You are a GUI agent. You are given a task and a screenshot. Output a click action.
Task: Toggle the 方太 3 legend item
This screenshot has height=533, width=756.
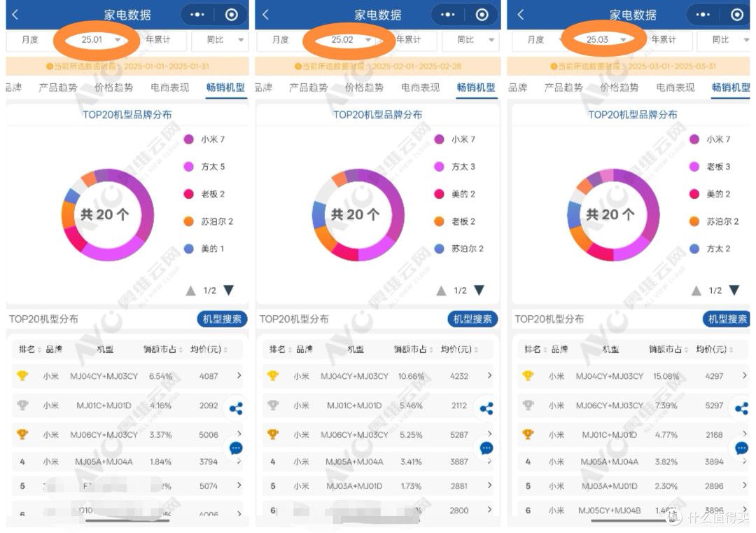tap(455, 167)
